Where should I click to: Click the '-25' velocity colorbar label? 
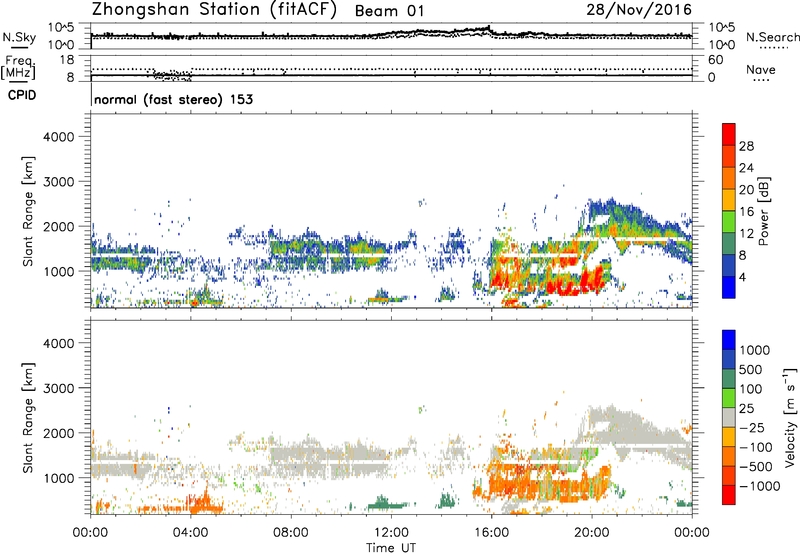pyautogui.click(x=752, y=428)
